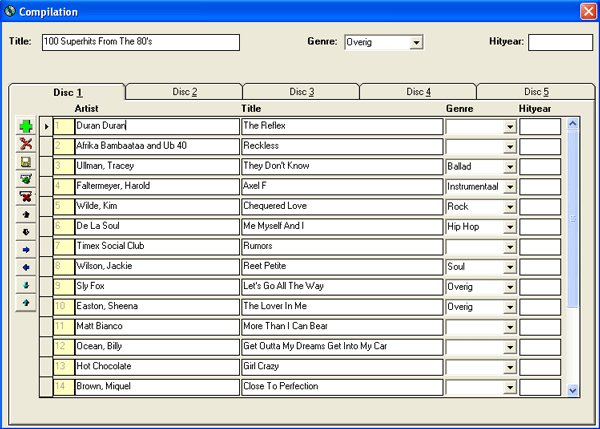Click the De La Soul artist field
The height and width of the screenshot is (429, 600).
click(157, 227)
